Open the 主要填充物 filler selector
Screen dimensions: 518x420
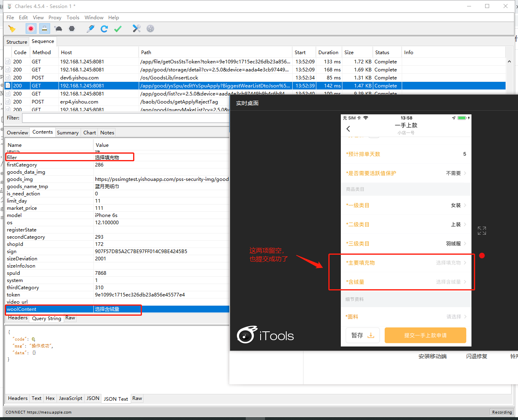[406, 263]
